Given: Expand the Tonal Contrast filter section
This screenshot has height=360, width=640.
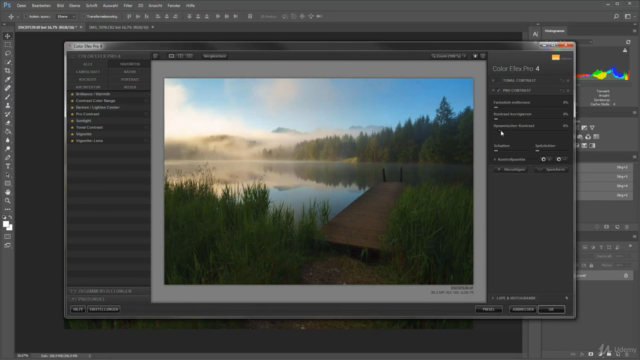Looking at the screenshot, I should coord(493,81).
